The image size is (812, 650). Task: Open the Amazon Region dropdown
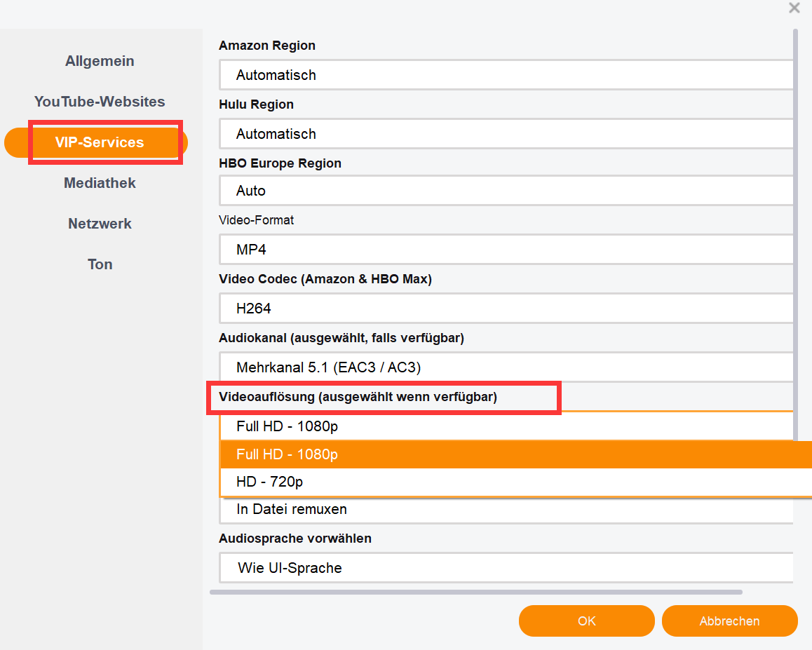tap(506, 75)
